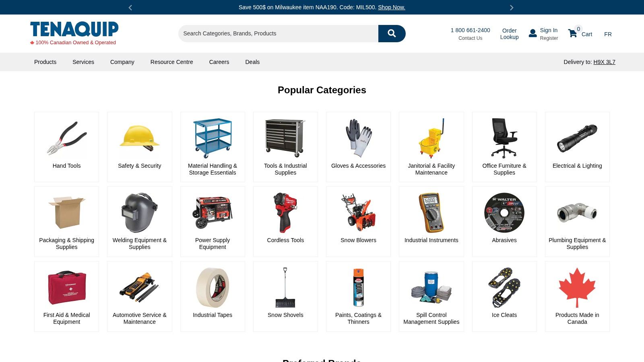644x362 pixels.
Task: Click the Sign In link
Action: click(549, 30)
